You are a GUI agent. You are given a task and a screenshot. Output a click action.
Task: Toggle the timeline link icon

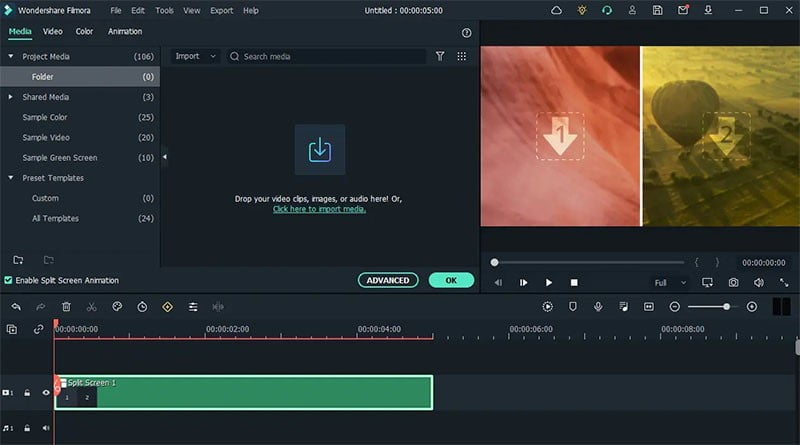tap(38, 329)
